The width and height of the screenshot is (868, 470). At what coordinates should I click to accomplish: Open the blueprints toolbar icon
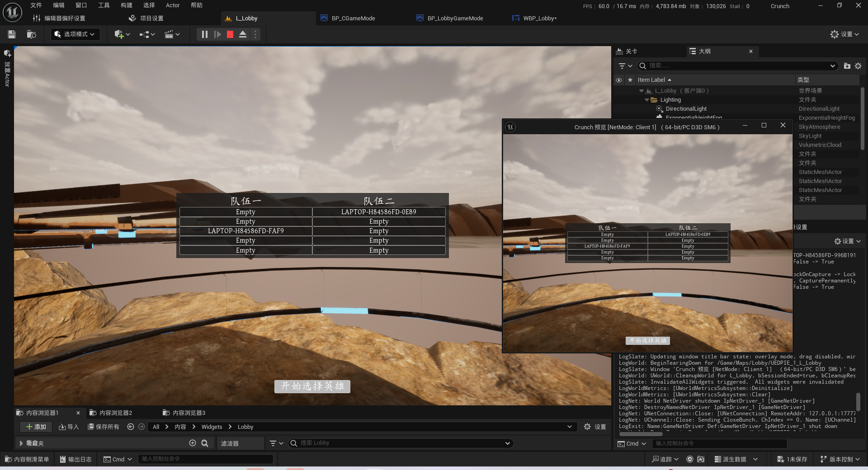147,34
